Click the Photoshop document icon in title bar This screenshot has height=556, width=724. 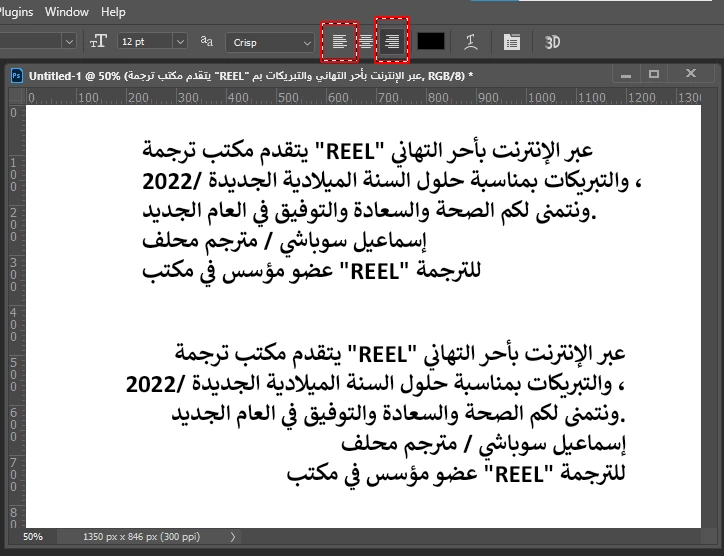(17, 75)
